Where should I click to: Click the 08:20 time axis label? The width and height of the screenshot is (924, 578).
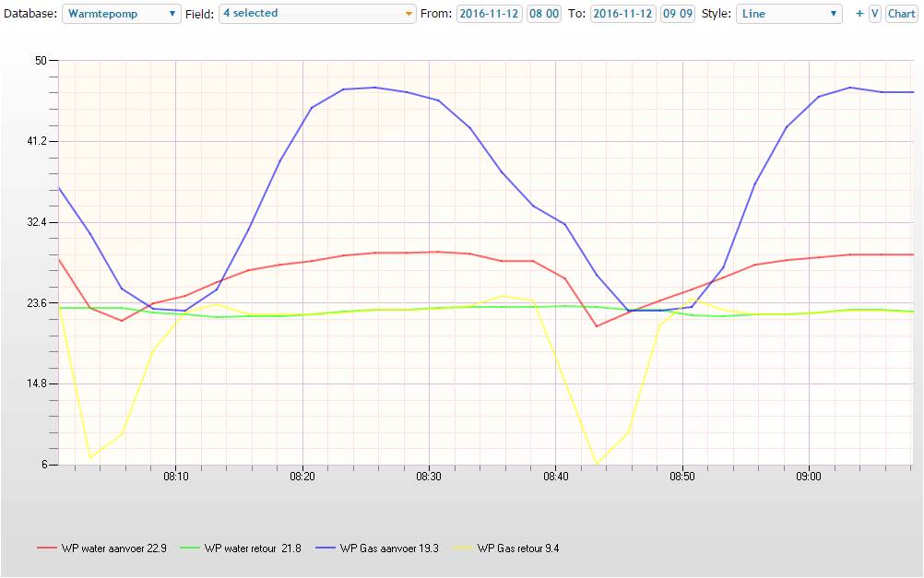tap(302, 476)
